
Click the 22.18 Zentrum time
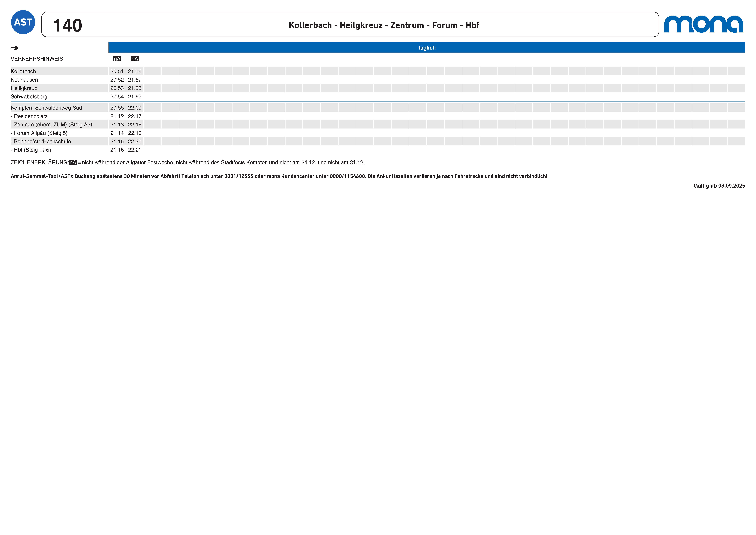pyautogui.click(x=135, y=125)
